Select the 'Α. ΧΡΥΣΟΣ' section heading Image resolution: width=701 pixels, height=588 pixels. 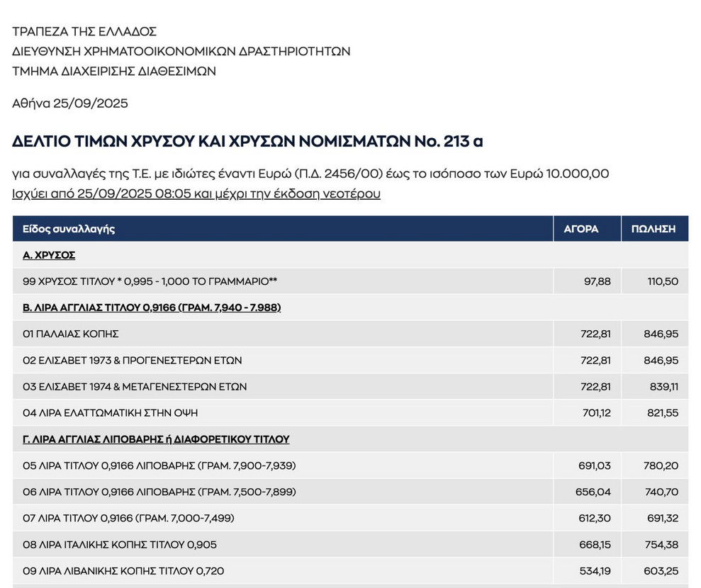coord(49,255)
